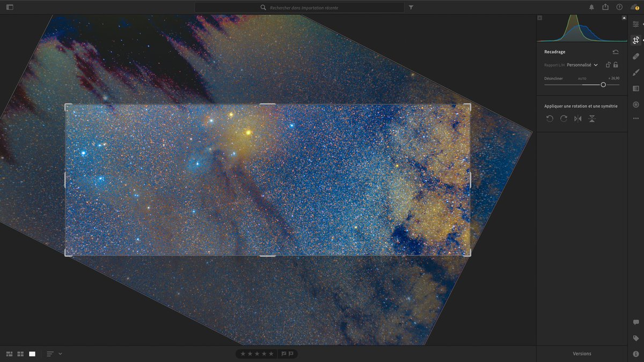Click the Recadrage panel title

click(554, 52)
